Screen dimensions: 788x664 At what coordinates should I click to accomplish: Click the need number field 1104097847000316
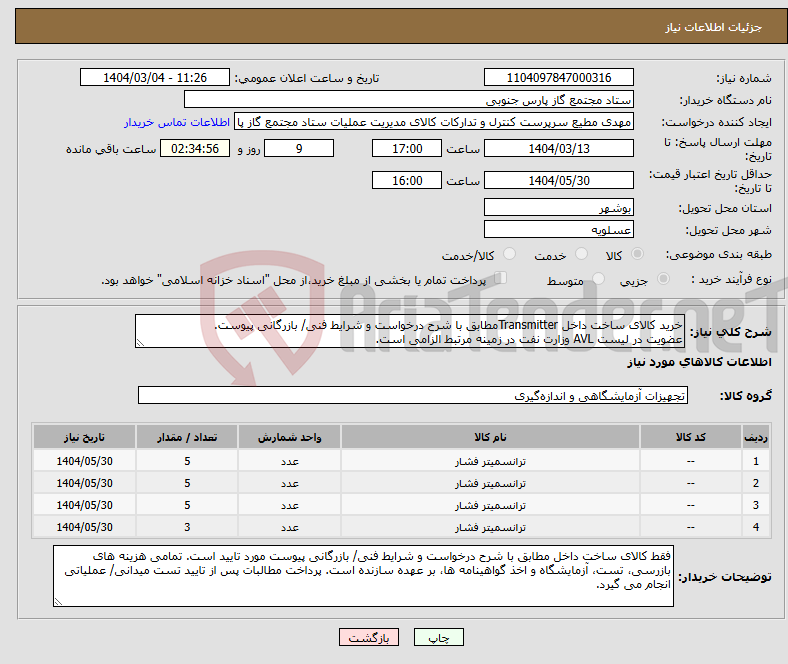[x=558, y=77]
